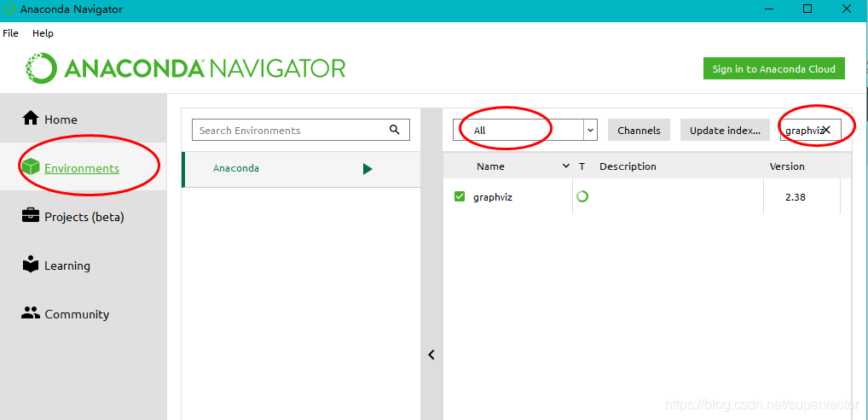Maximize the Anaconda Navigator window
868x420 pixels.
click(807, 9)
